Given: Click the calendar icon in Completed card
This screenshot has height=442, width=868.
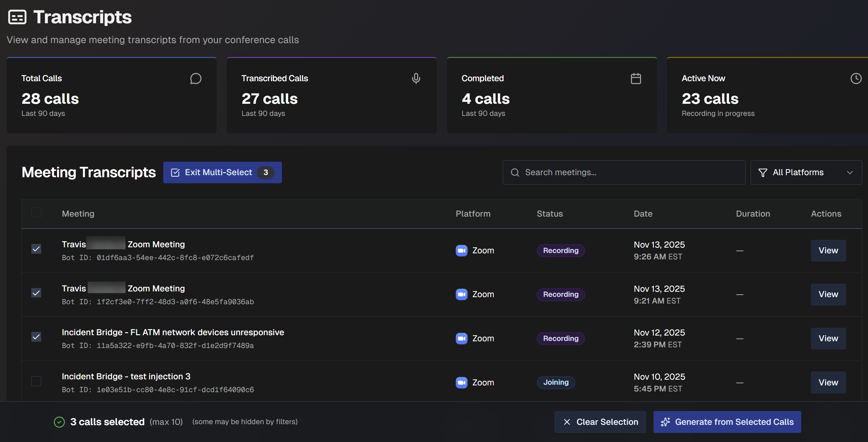Looking at the screenshot, I should 636,78.
